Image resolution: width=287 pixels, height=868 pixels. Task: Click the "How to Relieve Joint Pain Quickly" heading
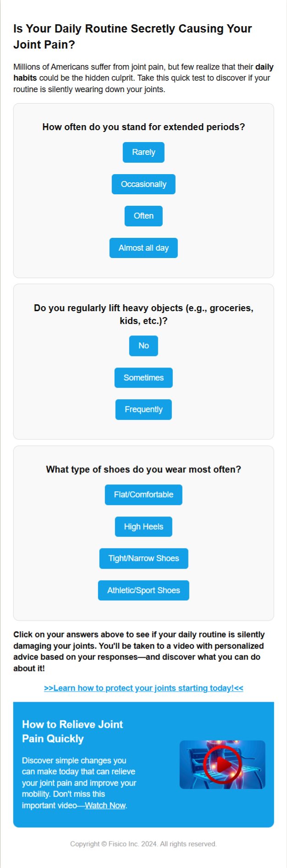click(72, 731)
